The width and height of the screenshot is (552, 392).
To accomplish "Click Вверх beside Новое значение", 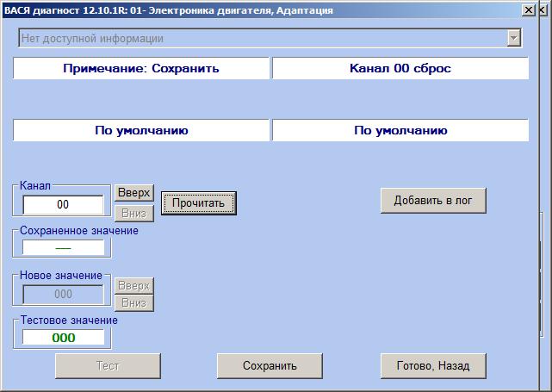I will point(134,285).
